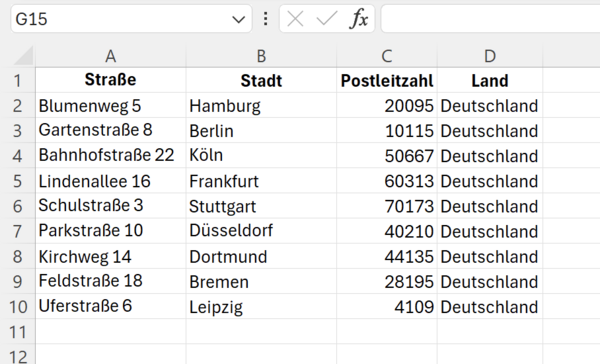Select column D header

click(x=490, y=56)
